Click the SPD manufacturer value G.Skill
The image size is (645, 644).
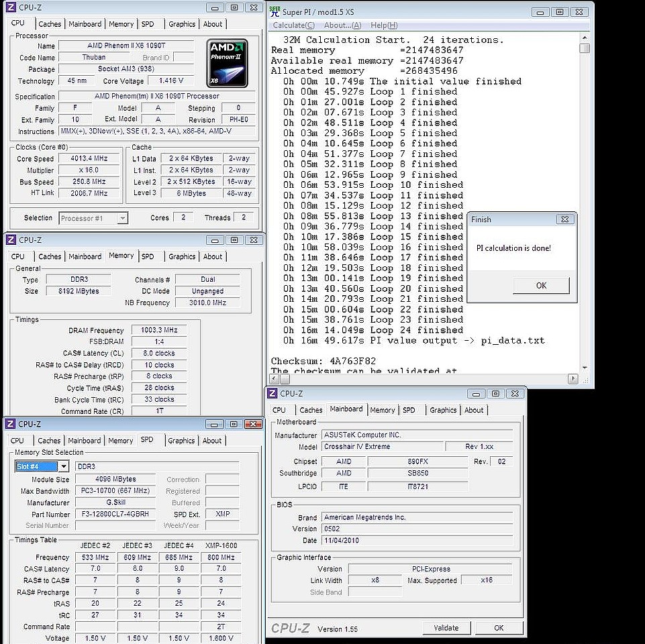tap(115, 502)
